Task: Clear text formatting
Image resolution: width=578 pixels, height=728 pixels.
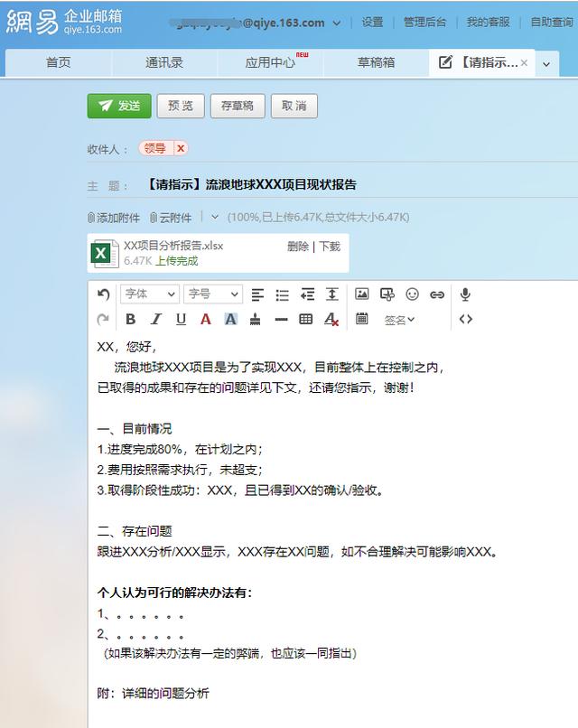Action: [331, 320]
